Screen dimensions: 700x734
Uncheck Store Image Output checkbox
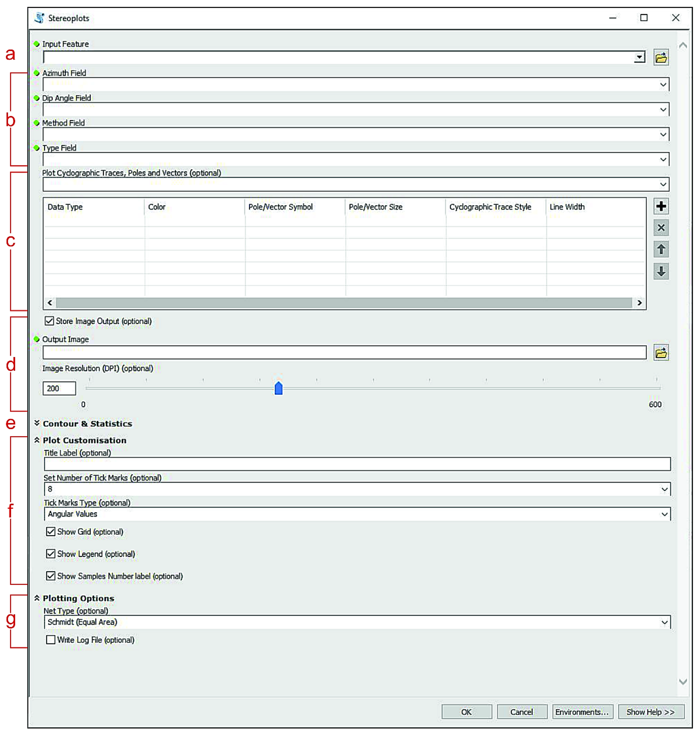(x=49, y=321)
